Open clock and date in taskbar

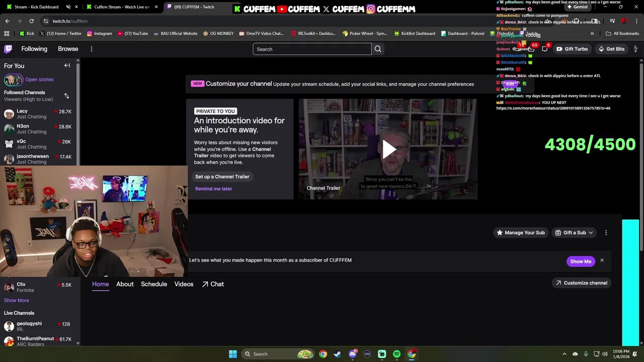[x=621, y=354]
